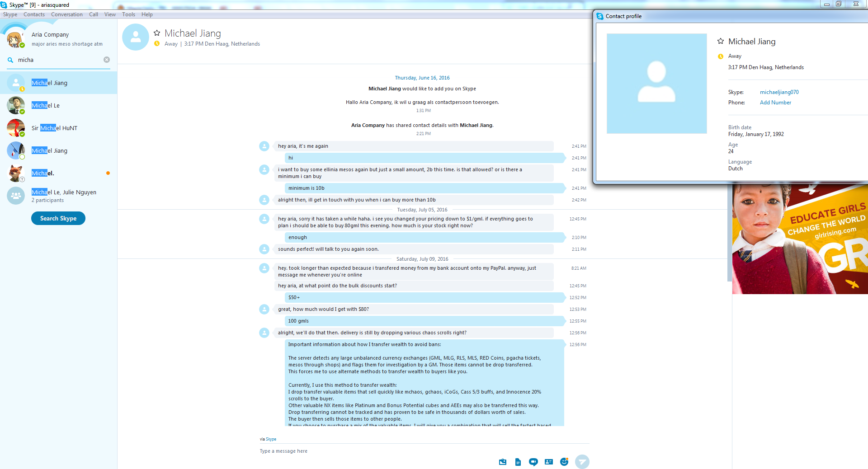This screenshot has height=469, width=868.
Task: Click the 'Thursday, June 16, 2016' date header
Action: click(422, 78)
